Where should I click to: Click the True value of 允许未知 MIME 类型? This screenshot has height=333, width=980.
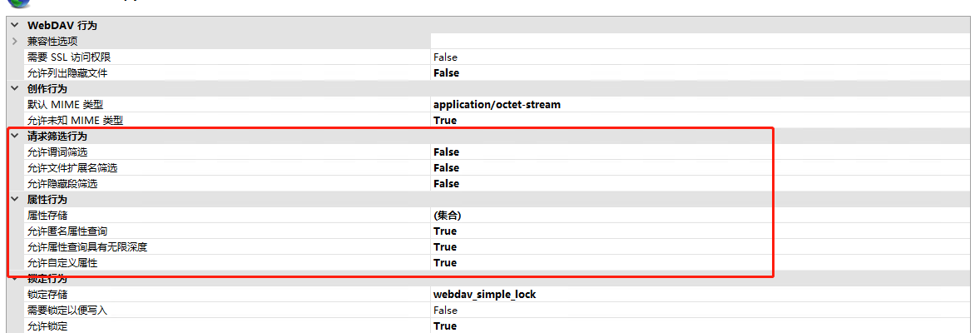pyautogui.click(x=445, y=120)
